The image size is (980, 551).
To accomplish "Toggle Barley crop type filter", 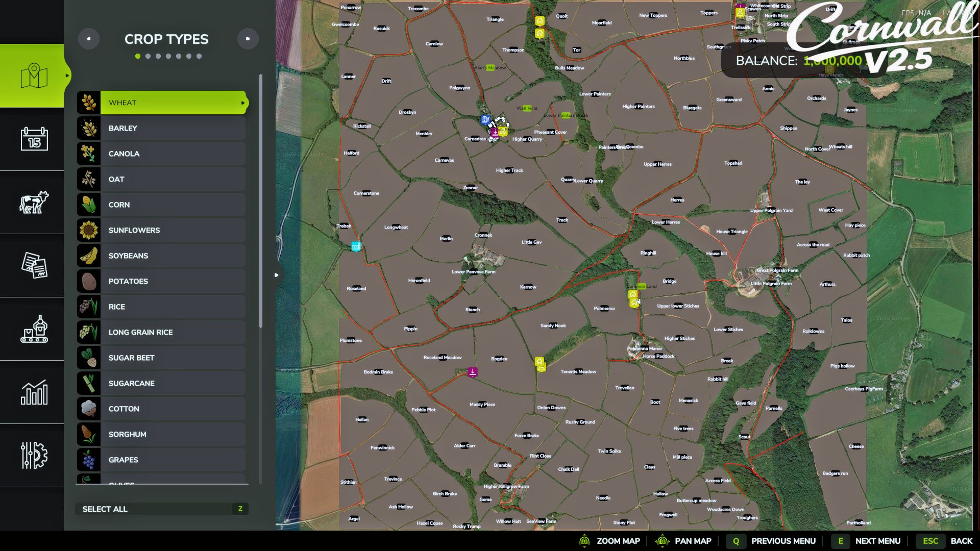I will 161,128.
